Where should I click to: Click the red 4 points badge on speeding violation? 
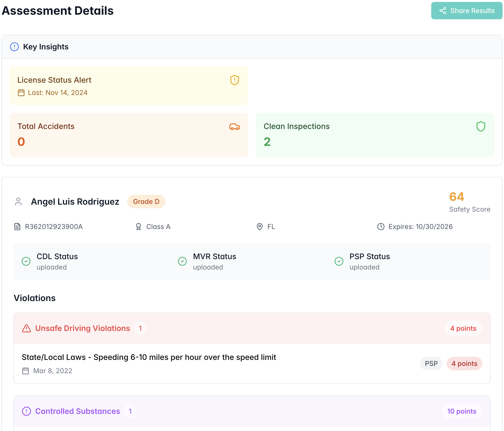click(x=464, y=364)
